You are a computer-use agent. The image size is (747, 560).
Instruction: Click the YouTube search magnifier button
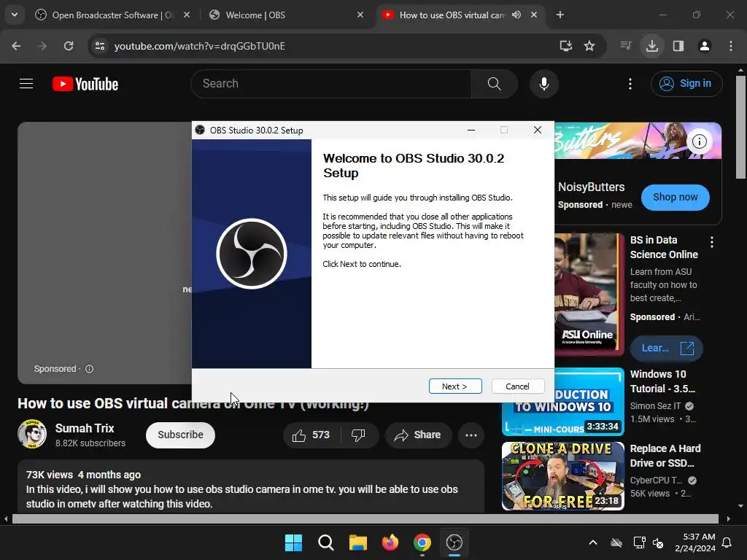pyautogui.click(x=495, y=84)
